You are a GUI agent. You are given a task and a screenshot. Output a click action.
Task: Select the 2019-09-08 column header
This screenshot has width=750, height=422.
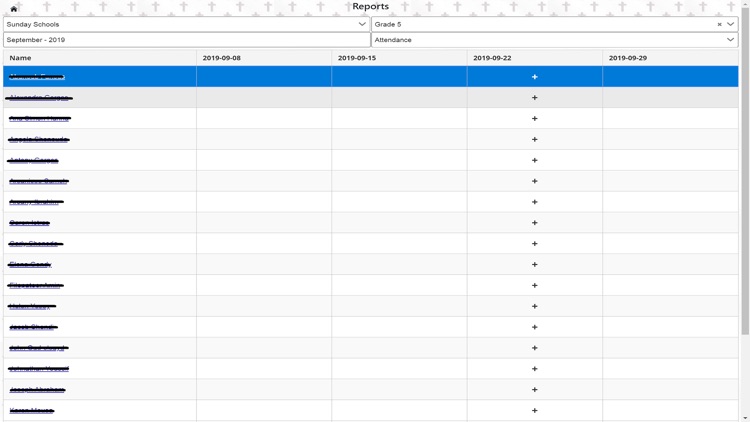point(264,58)
